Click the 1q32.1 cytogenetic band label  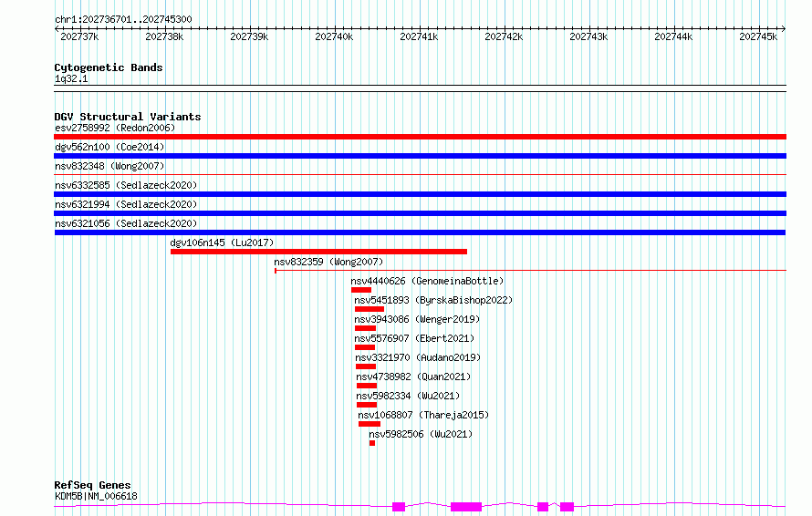coord(71,78)
